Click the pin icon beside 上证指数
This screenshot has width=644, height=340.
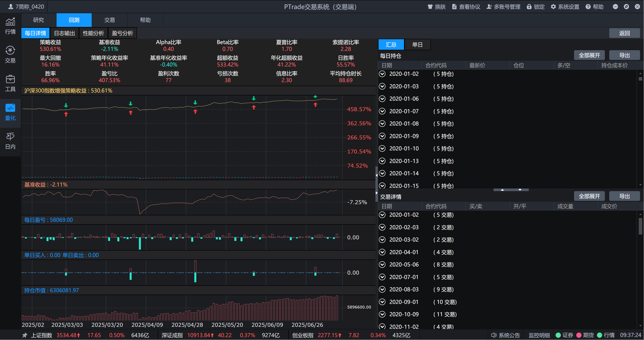(x=24, y=335)
